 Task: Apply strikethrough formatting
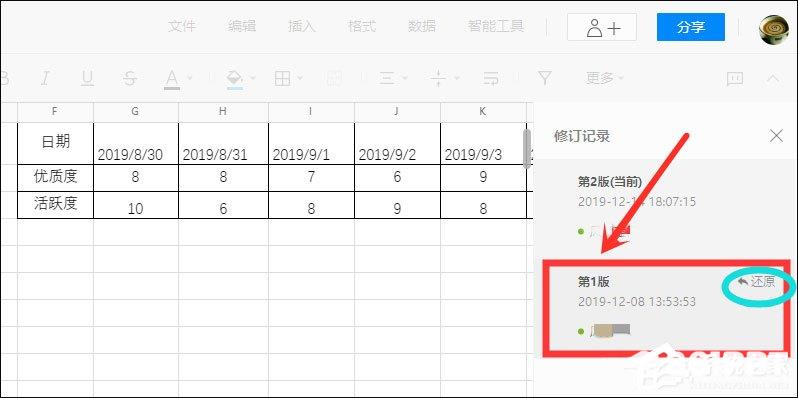[x=130, y=78]
